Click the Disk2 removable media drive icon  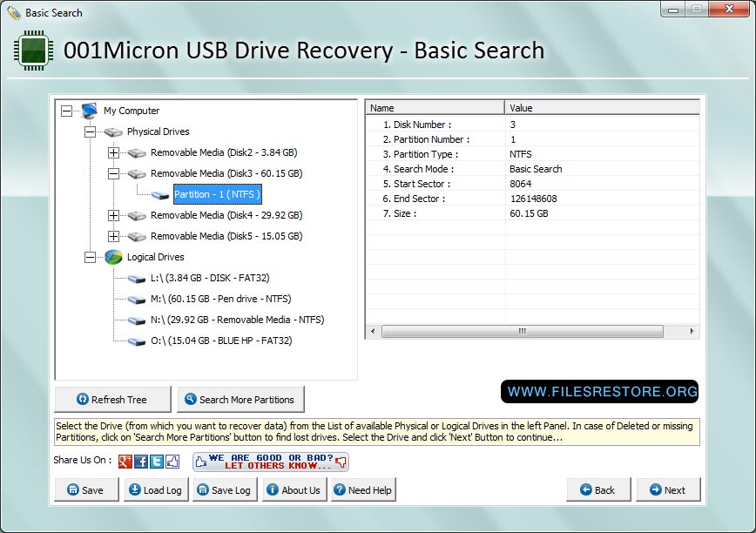click(x=137, y=153)
